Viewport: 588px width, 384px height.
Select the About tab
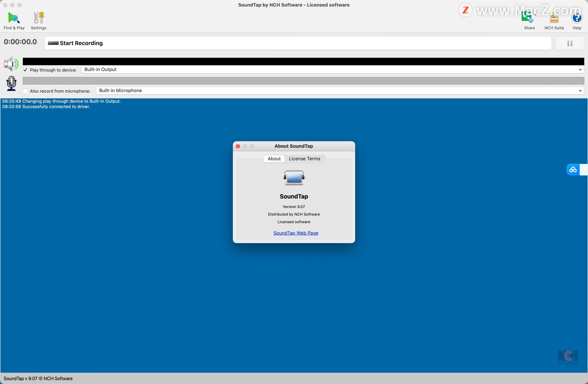click(x=274, y=159)
